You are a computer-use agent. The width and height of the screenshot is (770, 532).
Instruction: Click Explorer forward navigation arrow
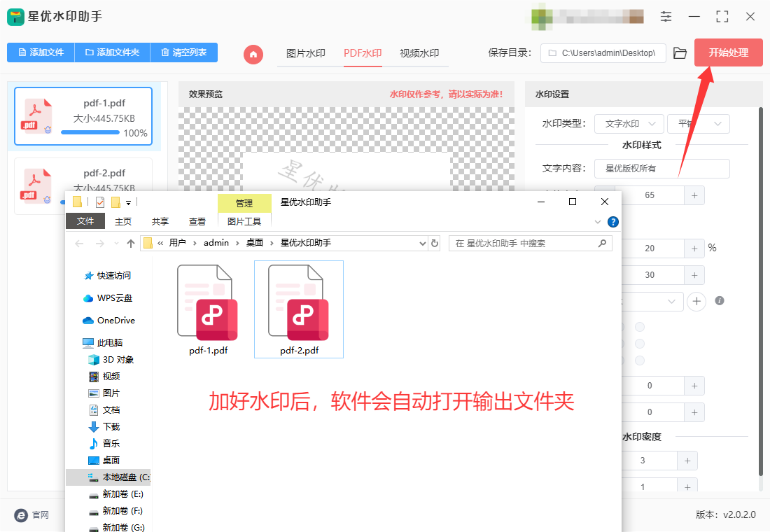[x=99, y=243]
